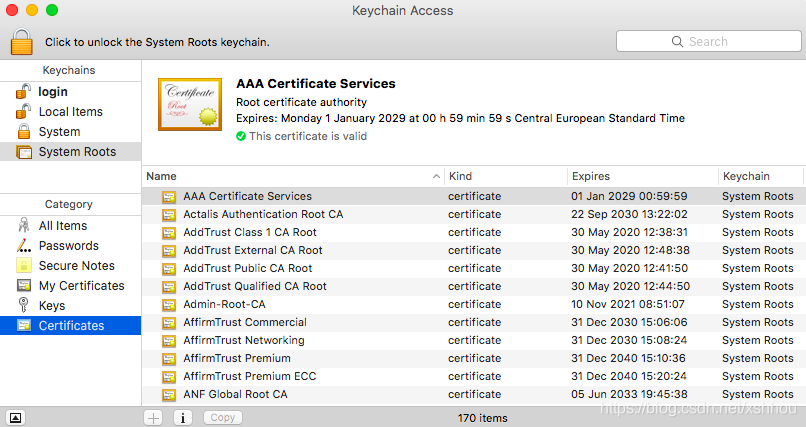Click certificate icon beside AffirmTrust Premium ECC
The image size is (806, 427).
click(169, 377)
